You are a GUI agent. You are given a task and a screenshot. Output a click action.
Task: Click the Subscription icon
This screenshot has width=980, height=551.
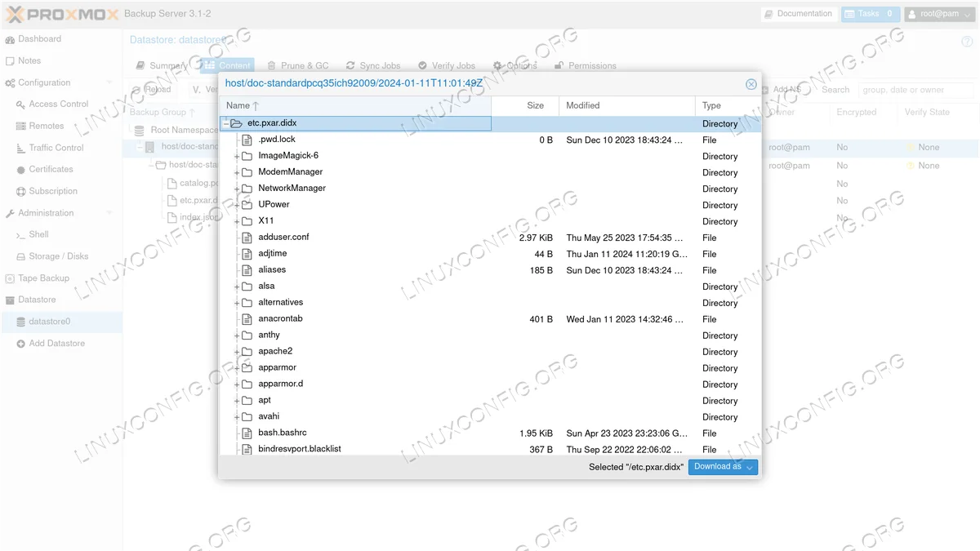pyautogui.click(x=21, y=192)
